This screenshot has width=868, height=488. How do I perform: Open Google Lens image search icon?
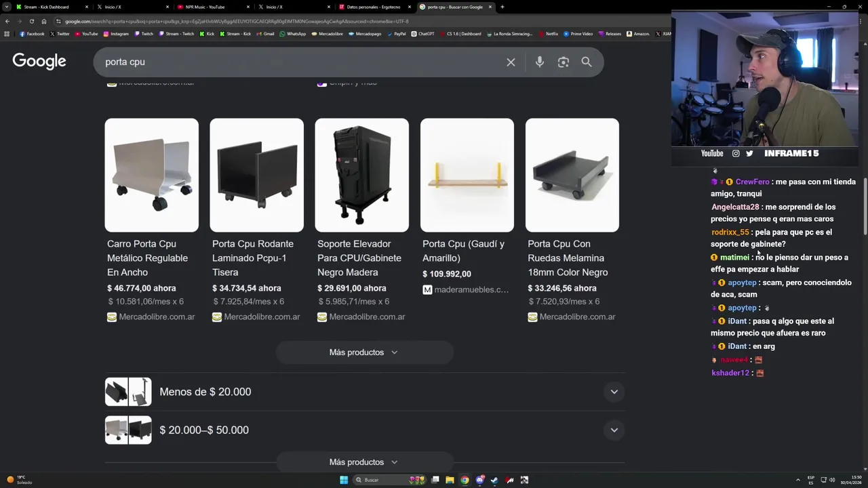563,62
